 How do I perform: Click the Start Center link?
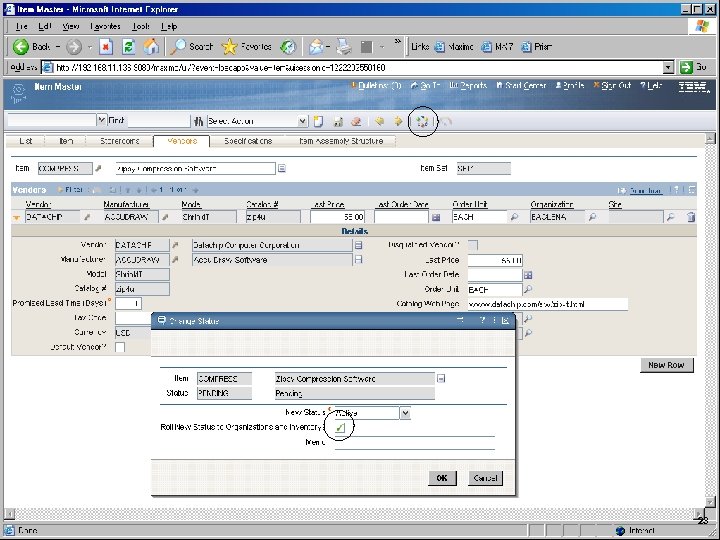point(521,85)
